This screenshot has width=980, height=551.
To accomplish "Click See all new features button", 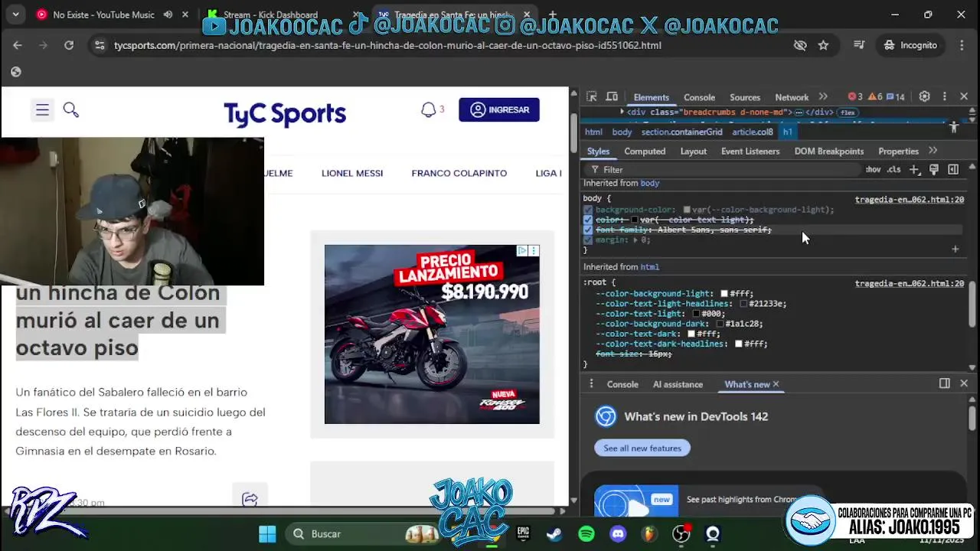I will (642, 448).
